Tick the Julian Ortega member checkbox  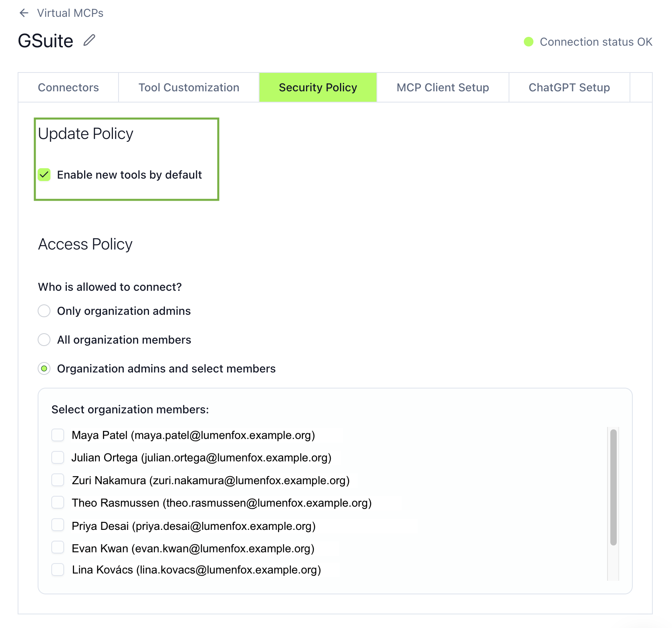(58, 457)
